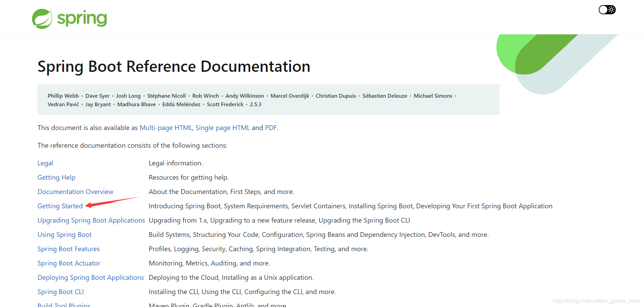Viewport: 644px width, 307px height.
Task: Open Upgrading Spring Boot Applications link
Action: [x=91, y=220]
